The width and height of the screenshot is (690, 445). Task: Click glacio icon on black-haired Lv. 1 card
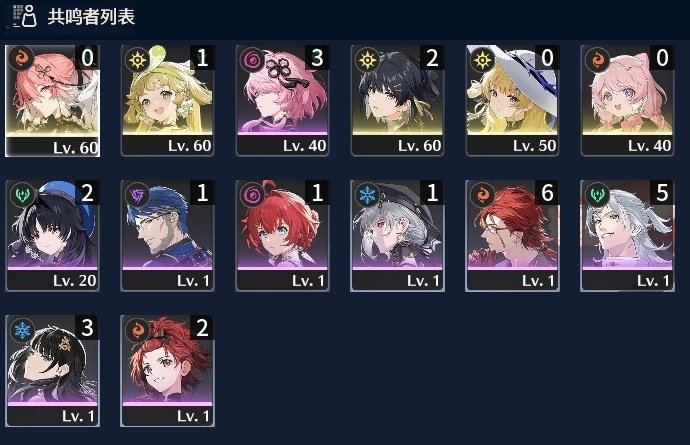click(x=22, y=330)
